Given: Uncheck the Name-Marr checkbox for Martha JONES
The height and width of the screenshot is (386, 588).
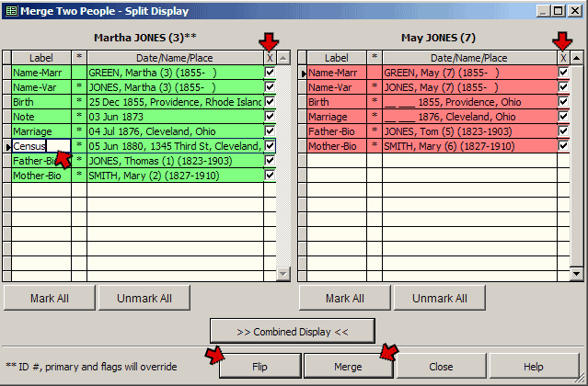Looking at the screenshot, I should pyautogui.click(x=270, y=72).
